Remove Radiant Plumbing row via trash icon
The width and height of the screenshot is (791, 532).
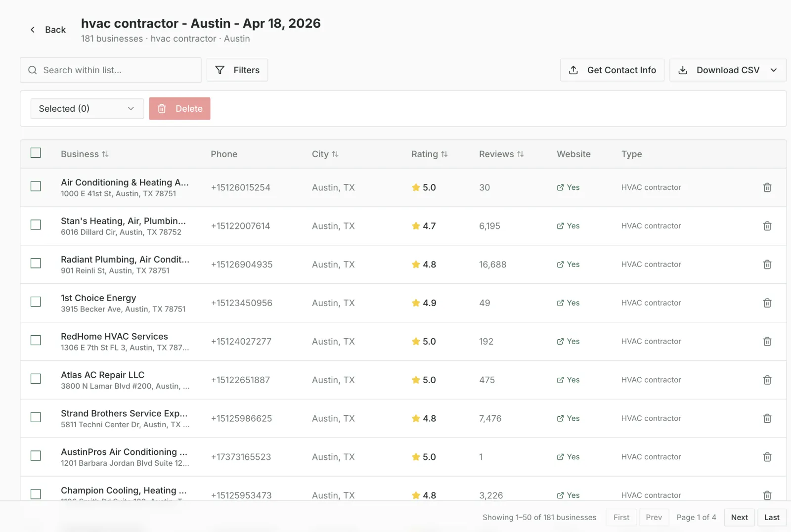[767, 265]
